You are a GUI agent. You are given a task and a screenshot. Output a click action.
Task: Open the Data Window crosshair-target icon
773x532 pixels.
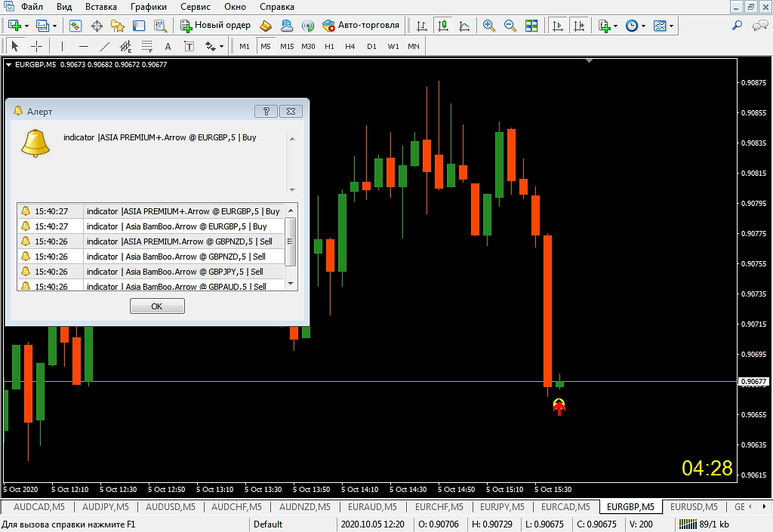tap(97, 26)
